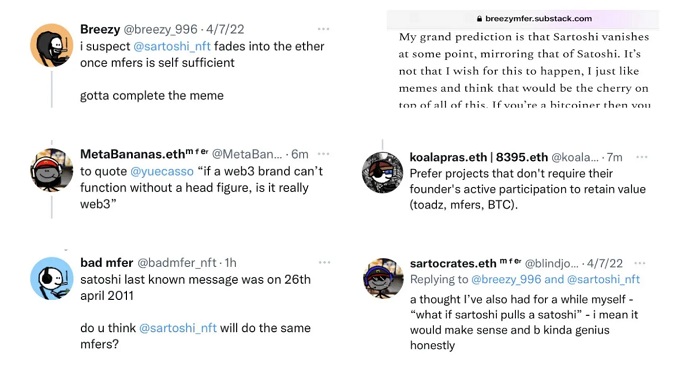Open bad mfer's profile avatar
The width and height of the screenshot is (700, 383).
coord(52,278)
